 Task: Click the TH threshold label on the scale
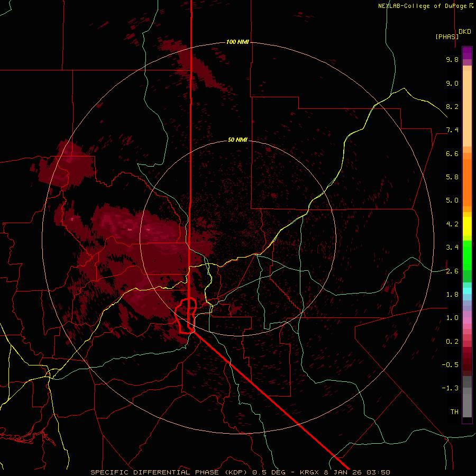[454, 412]
